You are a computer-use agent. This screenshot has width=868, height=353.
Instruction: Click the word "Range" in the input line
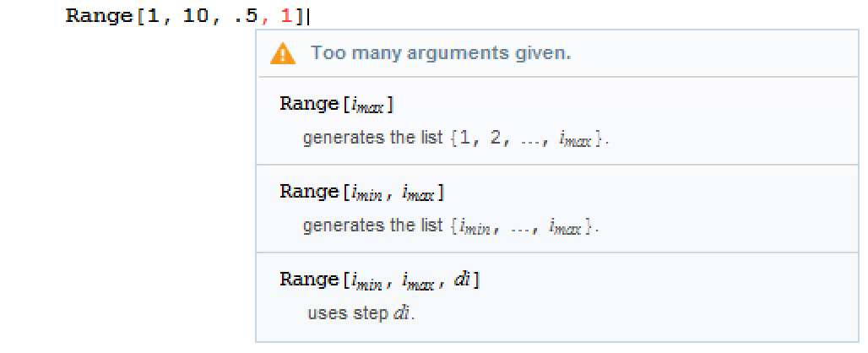coord(97,17)
